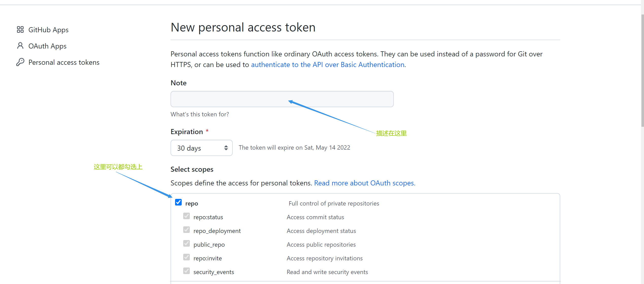Open the Basic Authentication API link

click(327, 65)
